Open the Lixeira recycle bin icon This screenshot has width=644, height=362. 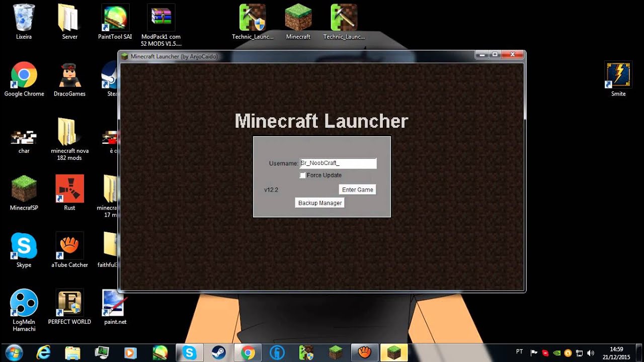pyautogui.click(x=24, y=22)
